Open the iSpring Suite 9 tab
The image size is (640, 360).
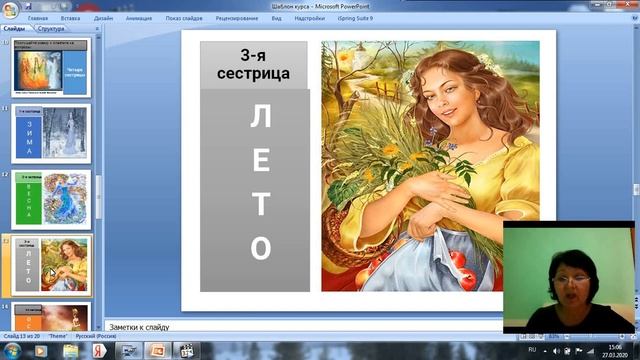355,18
